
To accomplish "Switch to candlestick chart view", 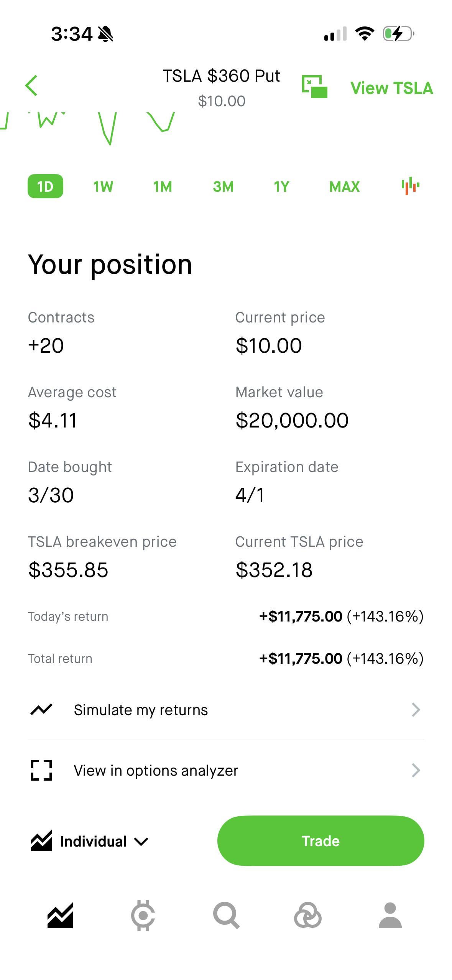I will tap(410, 186).
